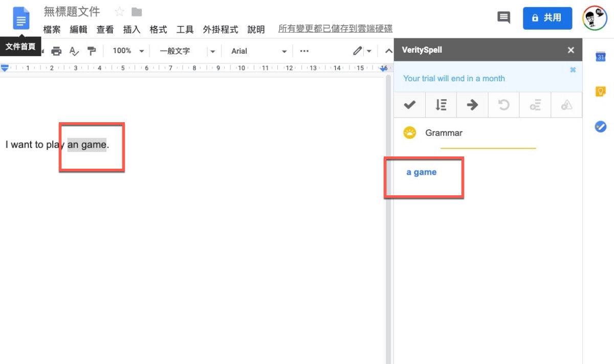614x364 pixels.
Task: Click the undo icon in VeritySpell
Action: pos(503,105)
